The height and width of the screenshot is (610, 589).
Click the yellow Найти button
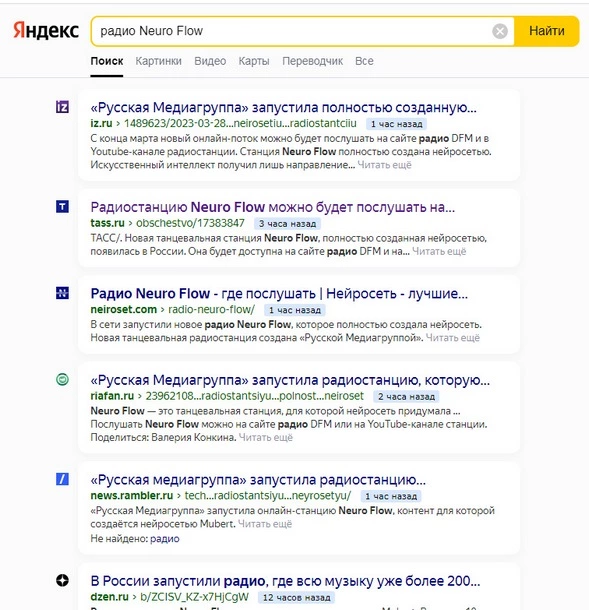[x=547, y=31]
